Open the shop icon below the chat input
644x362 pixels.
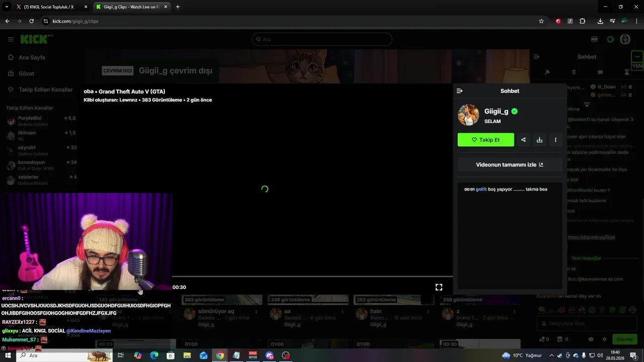click(x=561, y=339)
